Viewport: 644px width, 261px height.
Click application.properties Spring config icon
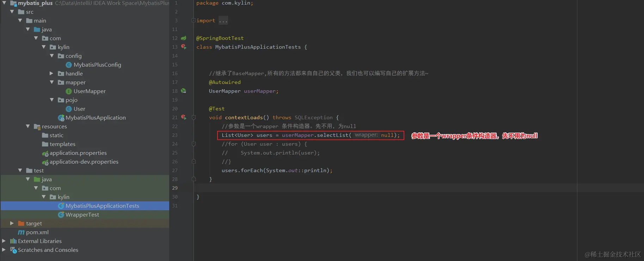click(x=45, y=153)
